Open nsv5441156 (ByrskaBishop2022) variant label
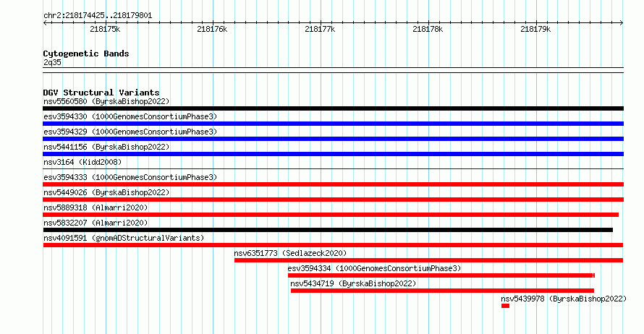Image resolution: width=644 pixels, height=334 pixels. 106,147
